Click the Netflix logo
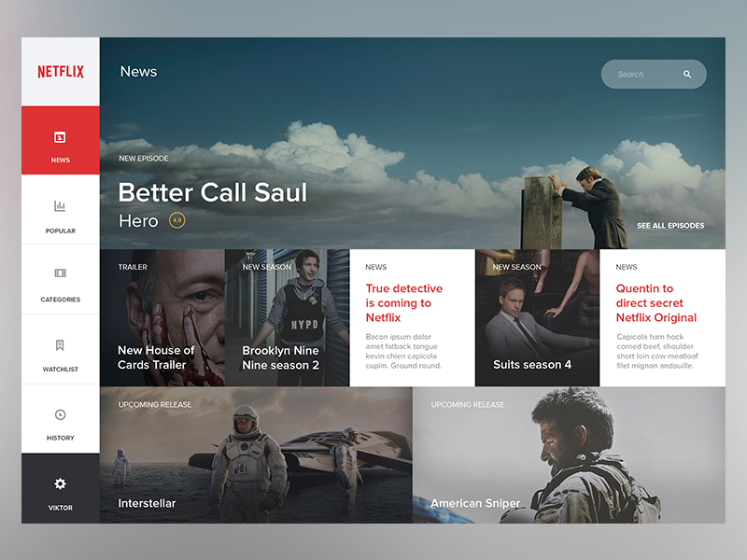747x560 pixels. click(x=61, y=72)
